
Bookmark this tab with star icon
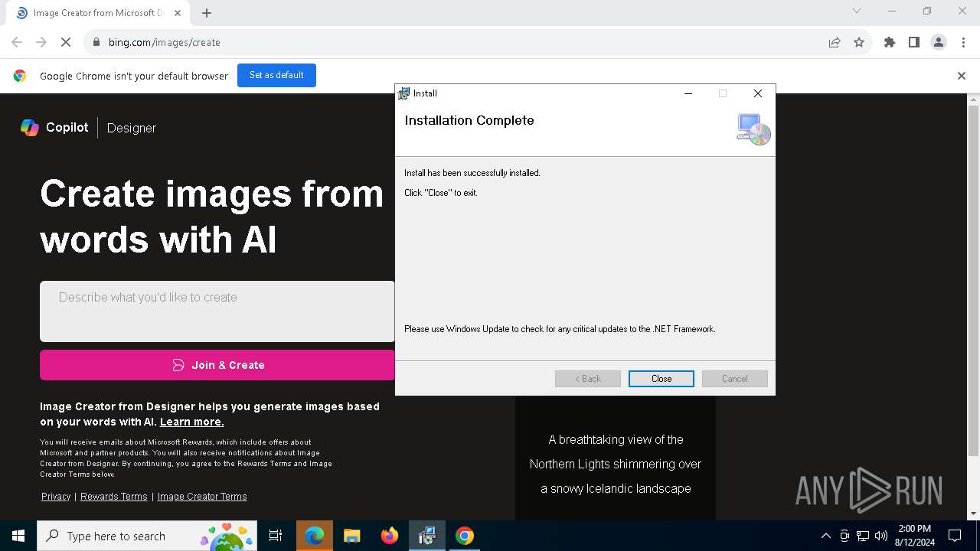(859, 42)
